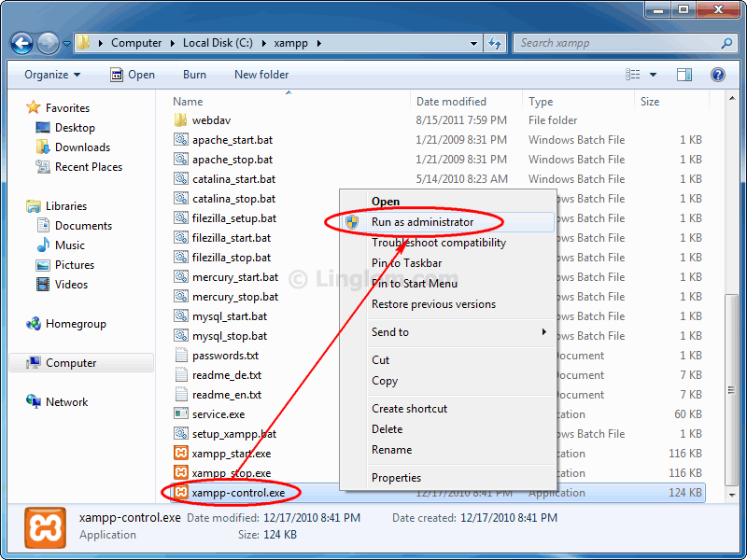
Task: Click the file list vertical scrollbar thumb
Action: pos(732,389)
